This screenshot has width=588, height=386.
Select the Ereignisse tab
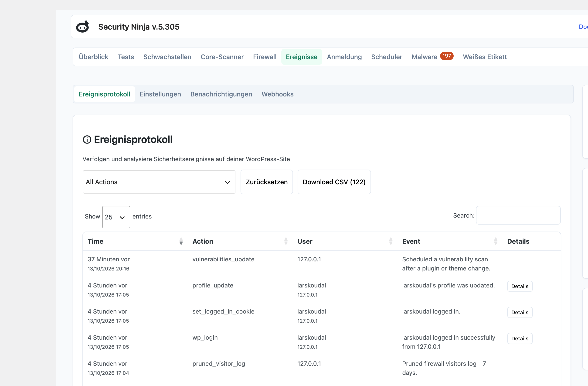coord(302,57)
